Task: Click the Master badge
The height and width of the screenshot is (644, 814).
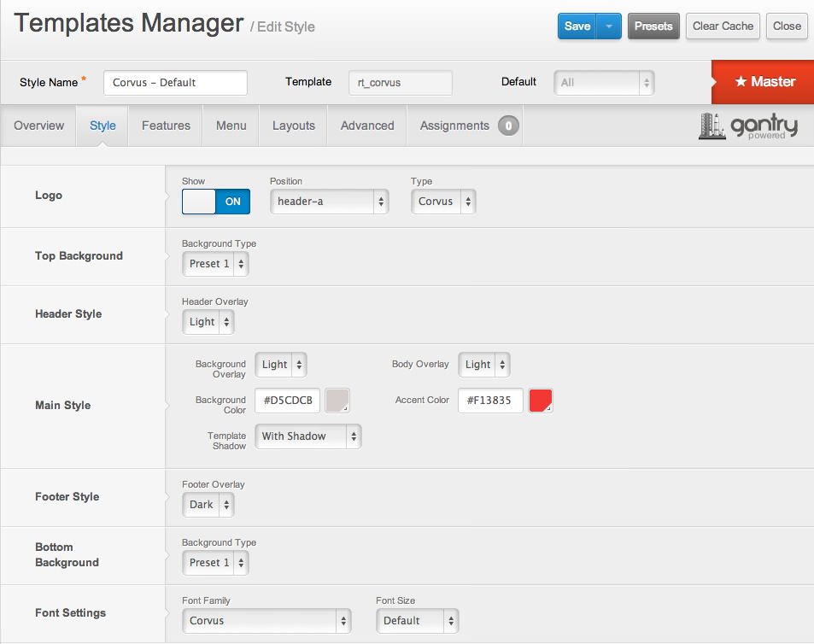Action: tap(763, 81)
